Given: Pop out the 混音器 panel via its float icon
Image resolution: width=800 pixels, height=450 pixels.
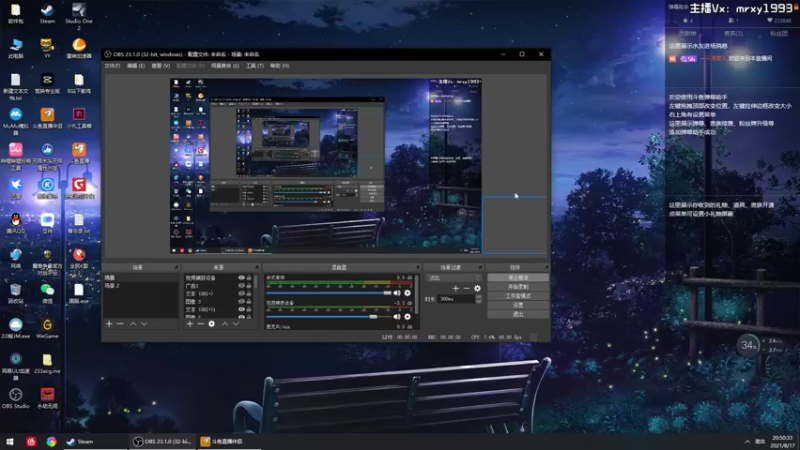Looking at the screenshot, I should 417,267.
